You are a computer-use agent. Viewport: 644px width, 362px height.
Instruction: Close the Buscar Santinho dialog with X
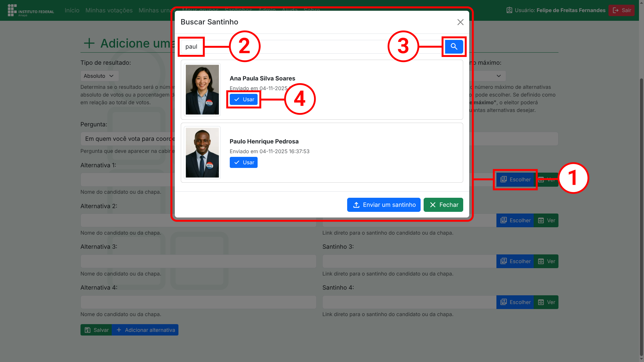click(460, 22)
